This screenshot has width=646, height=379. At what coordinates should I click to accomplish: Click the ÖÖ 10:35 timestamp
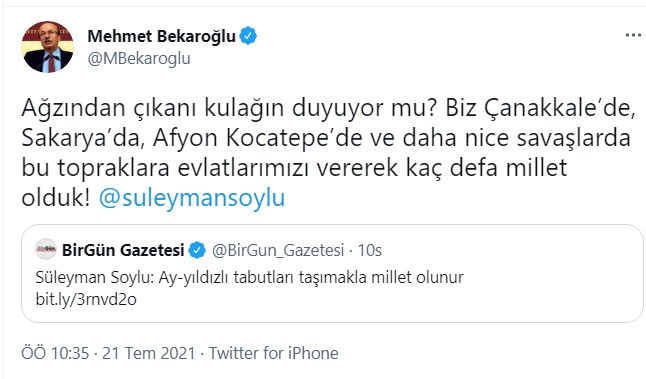[55, 353]
